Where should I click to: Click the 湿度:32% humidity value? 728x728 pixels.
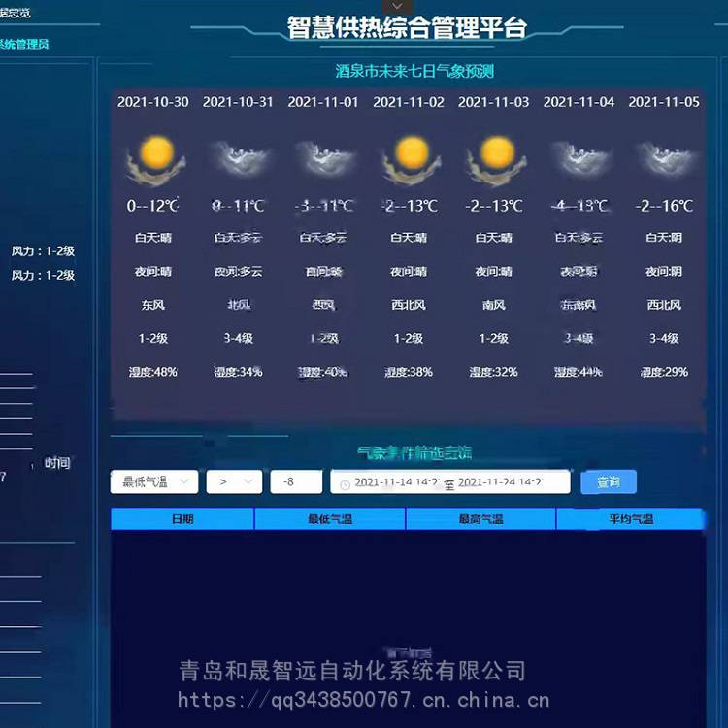(493, 372)
